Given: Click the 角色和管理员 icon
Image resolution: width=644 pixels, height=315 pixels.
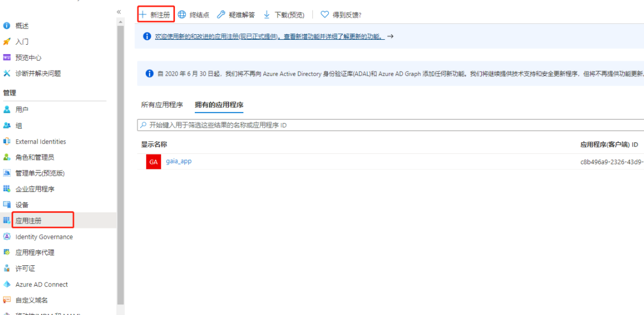Looking at the screenshot, I should point(6,157).
